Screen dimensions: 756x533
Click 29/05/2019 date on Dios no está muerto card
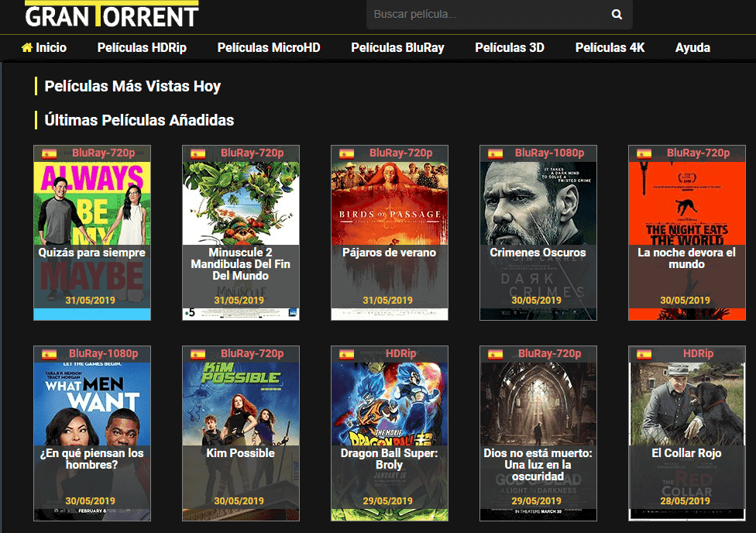[537, 500]
